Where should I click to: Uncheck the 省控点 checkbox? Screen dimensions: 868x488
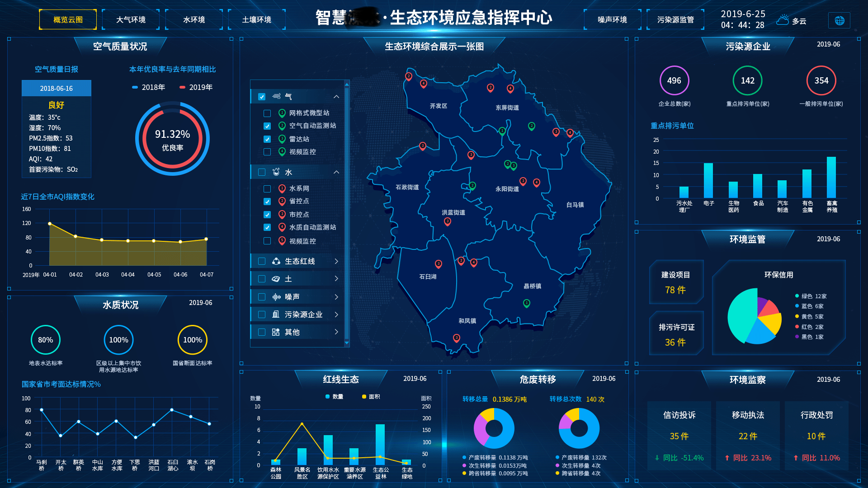[267, 201]
